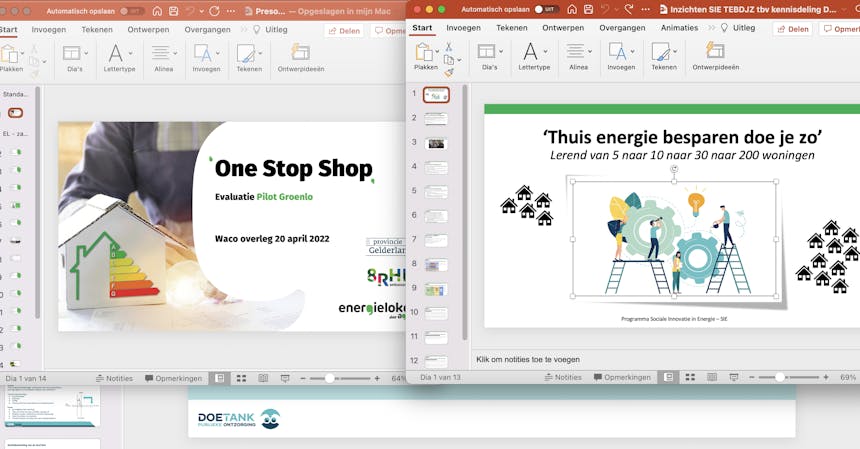Viewport: 860px width, 449px height.
Task: Click the Delen button in right window
Action: coord(792,29)
